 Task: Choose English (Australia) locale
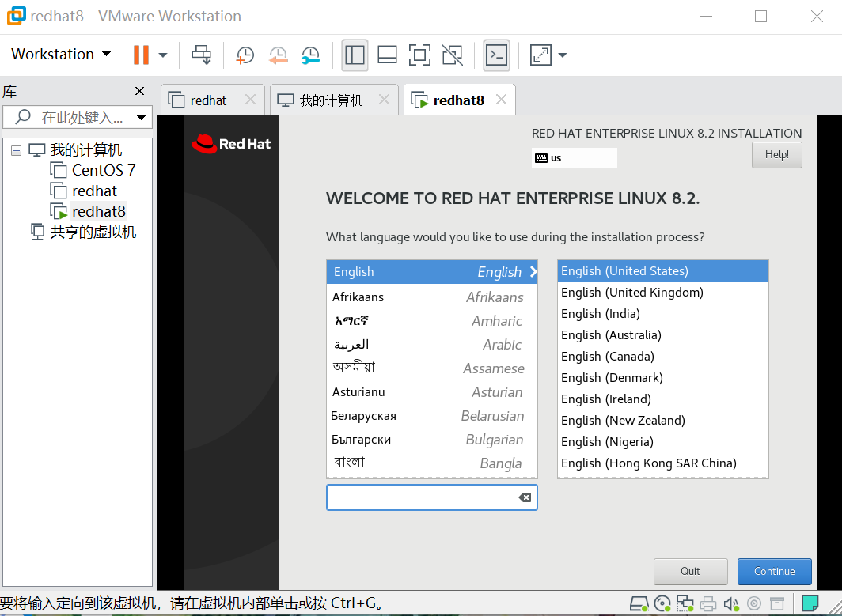click(x=662, y=334)
